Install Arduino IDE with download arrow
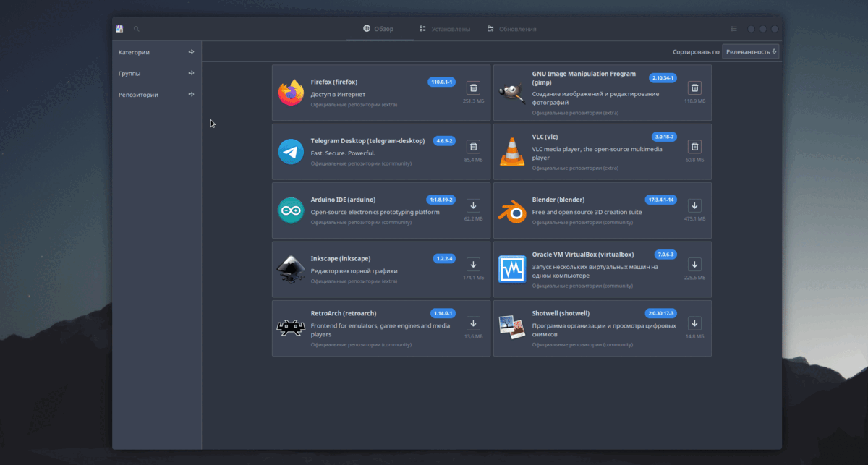The height and width of the screenshot is (465, 868). [473, 205]
